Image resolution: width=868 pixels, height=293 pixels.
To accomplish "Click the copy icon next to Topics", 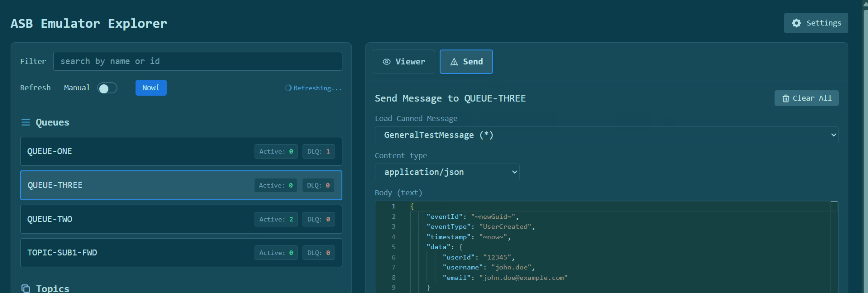I will [x=26, y=289].
